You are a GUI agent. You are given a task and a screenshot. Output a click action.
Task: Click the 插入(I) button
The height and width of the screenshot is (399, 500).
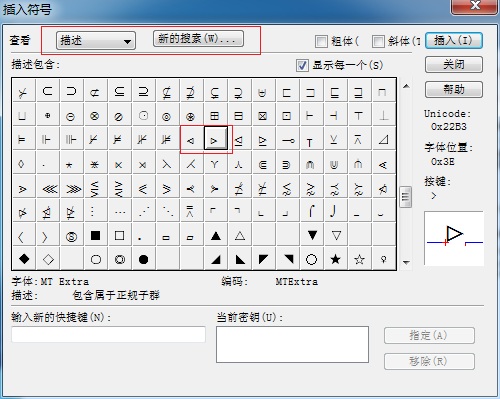(454, 41)
